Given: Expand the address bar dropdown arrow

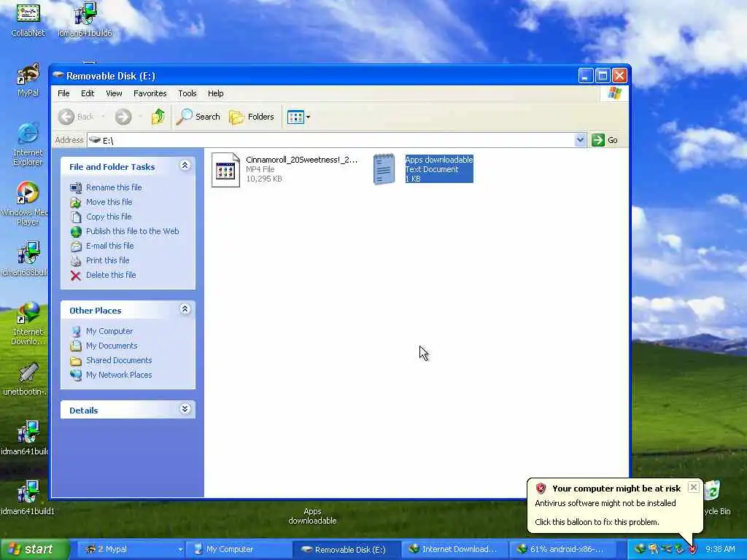Looking at the screenshot, I should (580, 140).
